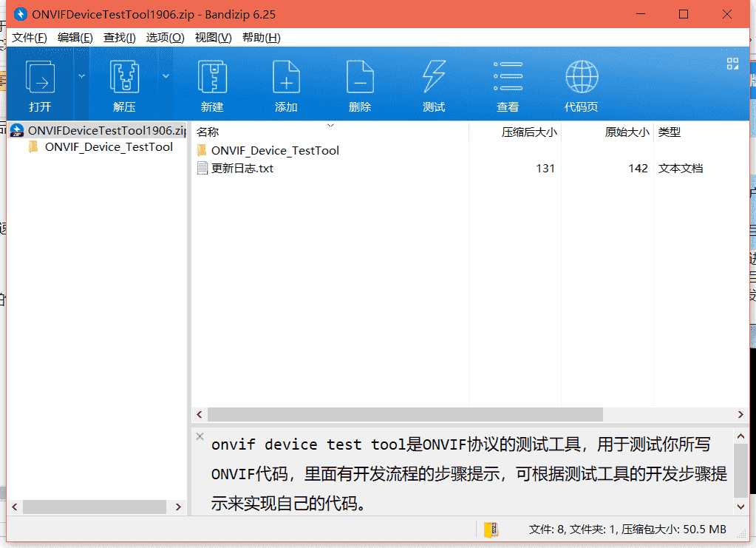This screenshot has height=548, width=756.
Task: Click the New archive (新建) icon
Action: [212, 76]
